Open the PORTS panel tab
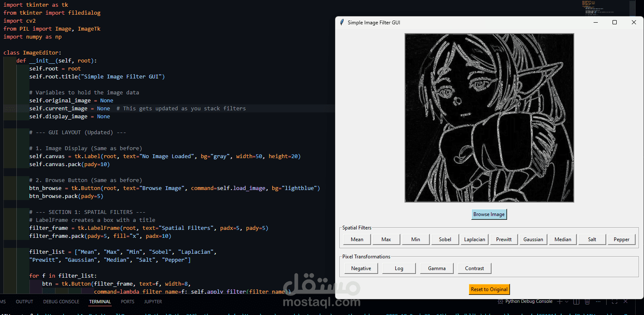Screen dimensions: 644x315 click(128, 302)
